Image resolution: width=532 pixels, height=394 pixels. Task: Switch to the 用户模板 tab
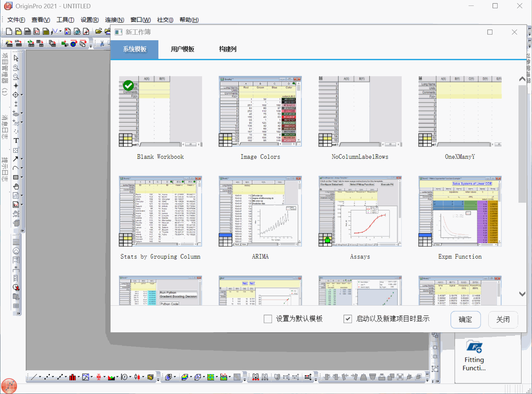click(x=182, y=49)
